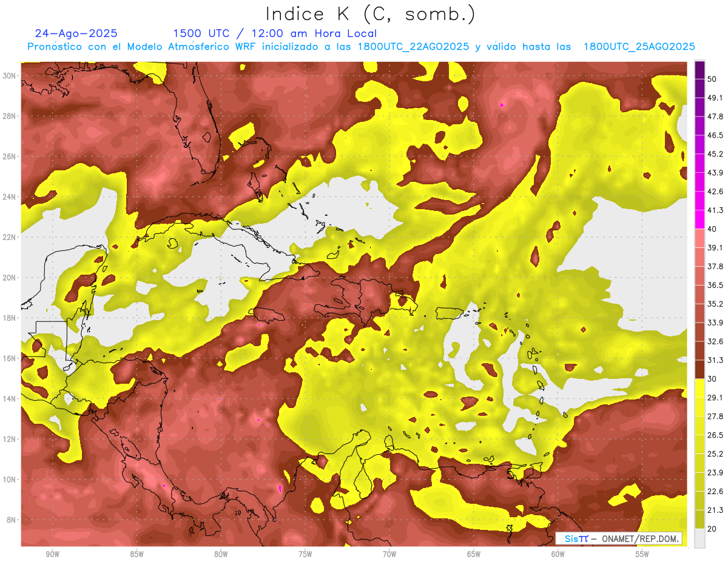
Task: Click longitude axis label 90W
Action: pyautogui.click(x=53, y=554)
